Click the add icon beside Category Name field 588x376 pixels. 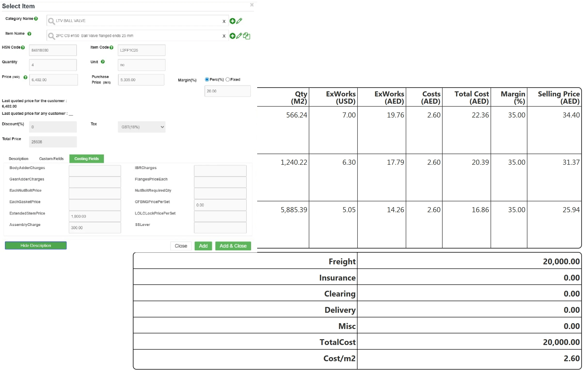[232, 21]
